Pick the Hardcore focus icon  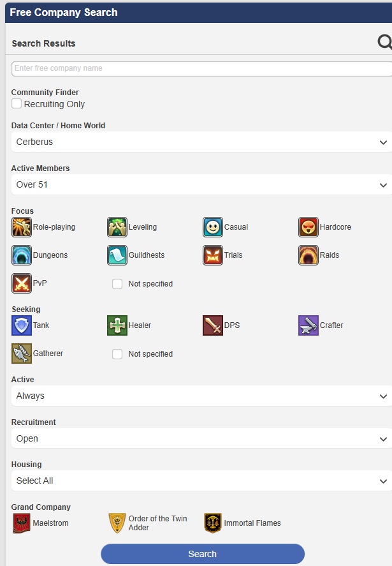(309, 227)
